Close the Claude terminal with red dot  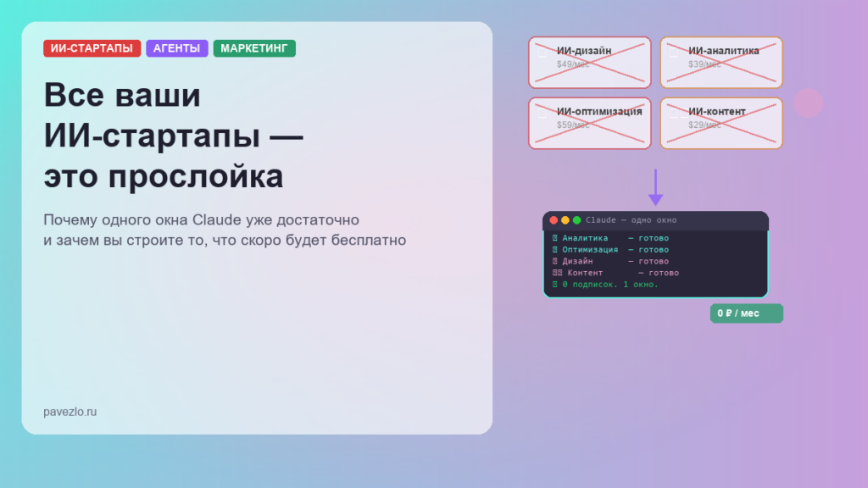pyautogui.click(x=554, y=220)
